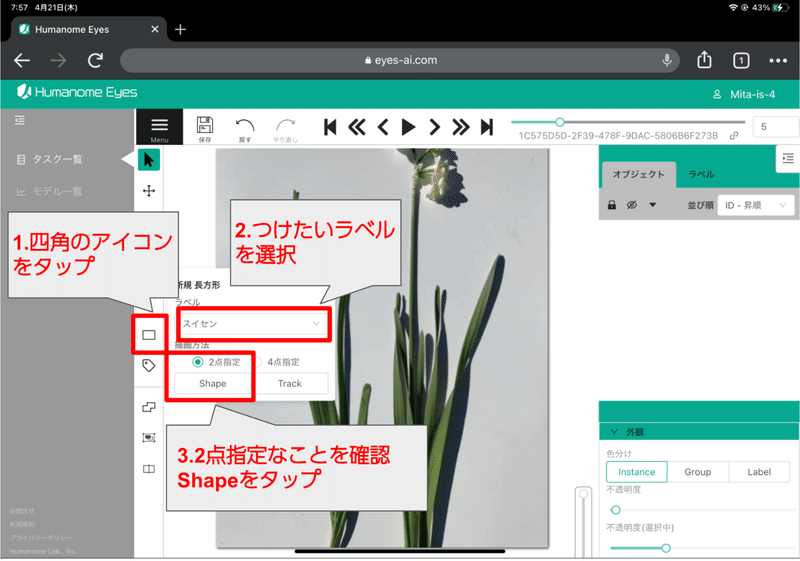Click the eyes-ai.com address bar

[399, 61]
